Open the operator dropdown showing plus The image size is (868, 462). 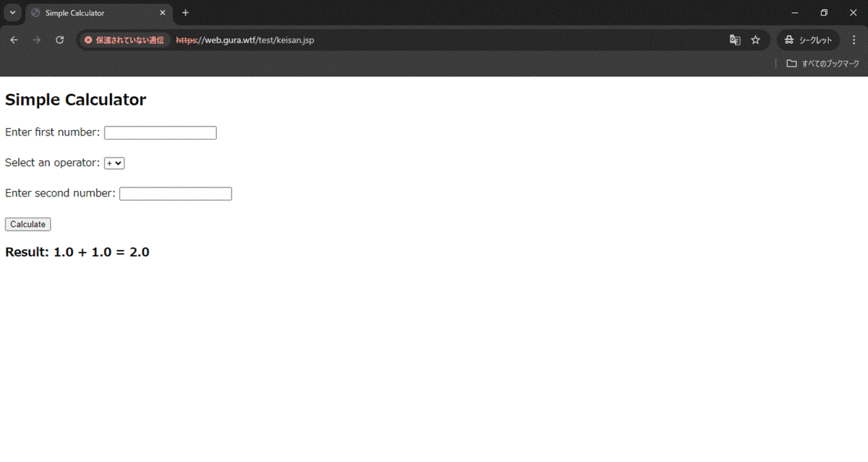(x=114, y=163)
